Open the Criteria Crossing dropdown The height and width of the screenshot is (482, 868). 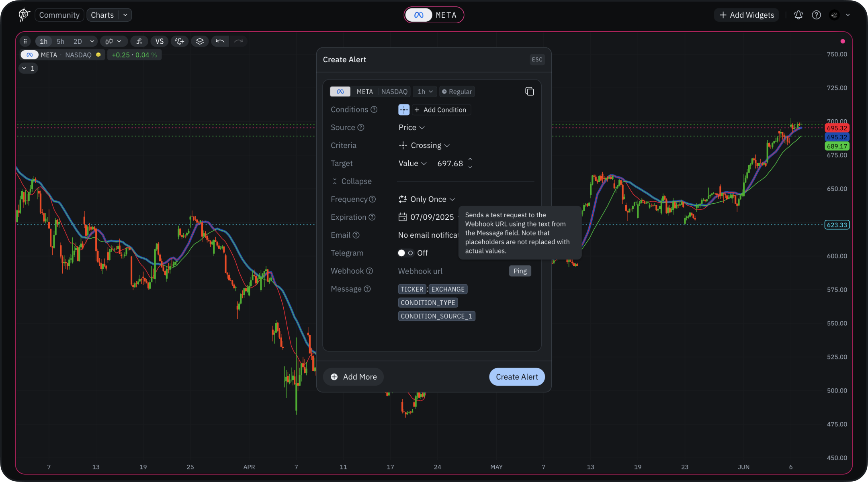point(424,145)
